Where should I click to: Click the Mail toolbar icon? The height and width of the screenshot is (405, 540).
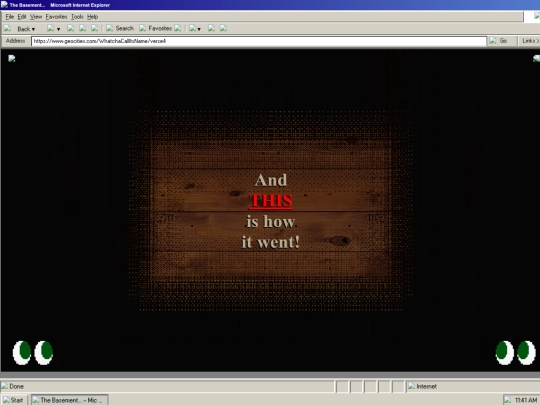[x=193, y=28]
